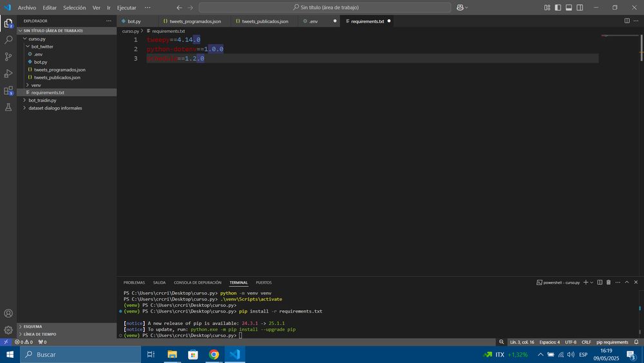Viewport: 644px width, 363px height.
Task: Open the Ejecutar menu
Action: [x=126, y=7]
